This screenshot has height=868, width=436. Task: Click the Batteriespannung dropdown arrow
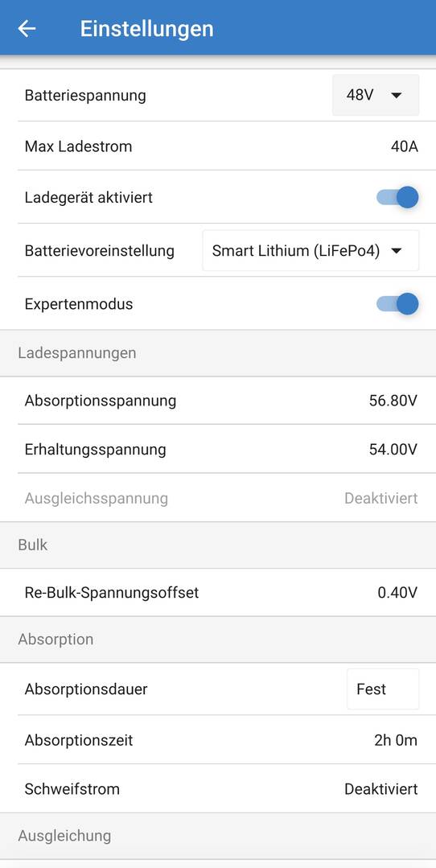pyautogui.click(x=396, y=95)
